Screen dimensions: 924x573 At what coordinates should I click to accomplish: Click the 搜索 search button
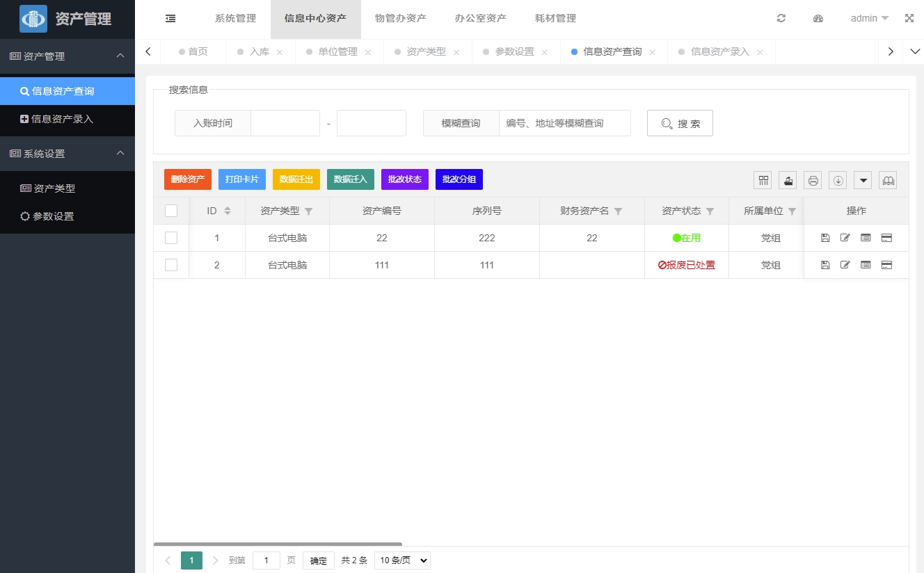point(680,124)
